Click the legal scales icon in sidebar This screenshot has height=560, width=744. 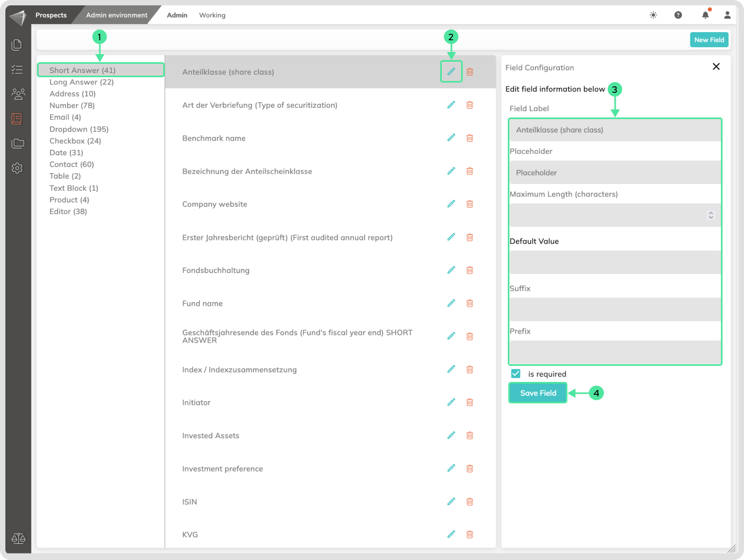pyautogui.click(x=18, y=538)
